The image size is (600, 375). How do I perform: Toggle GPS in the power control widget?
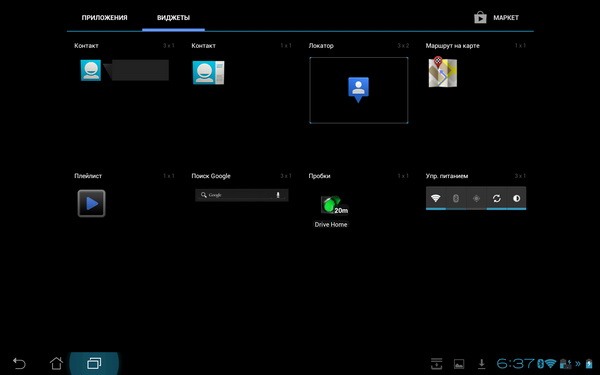point(476,198)
